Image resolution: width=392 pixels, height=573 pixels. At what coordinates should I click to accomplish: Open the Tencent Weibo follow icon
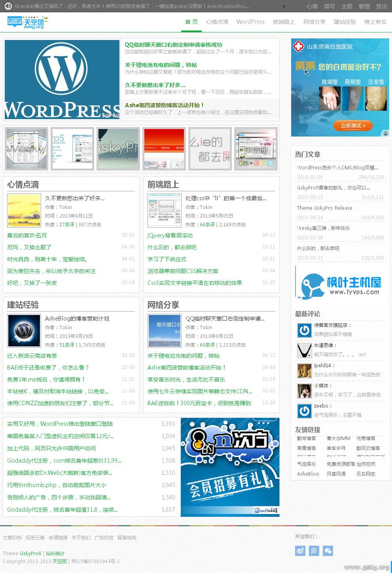[x=314, y=550]
